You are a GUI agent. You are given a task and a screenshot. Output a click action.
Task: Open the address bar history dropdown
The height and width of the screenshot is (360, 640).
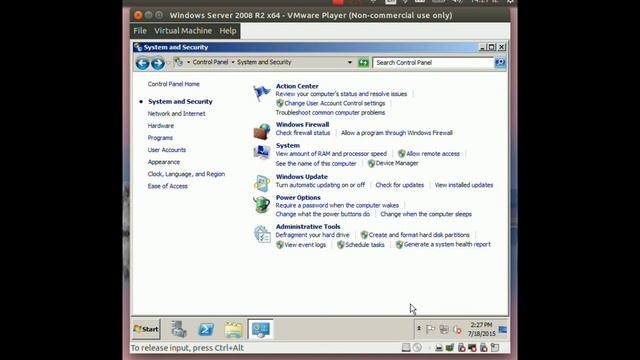click(350, 62)
